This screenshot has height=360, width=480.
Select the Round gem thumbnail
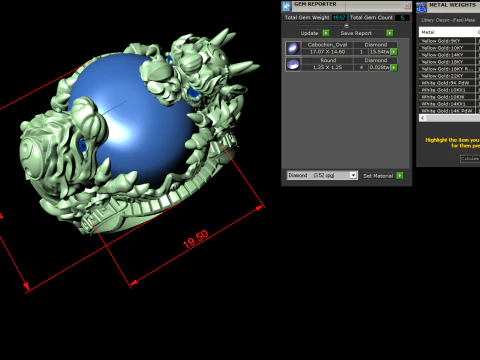tap(293, 64)
